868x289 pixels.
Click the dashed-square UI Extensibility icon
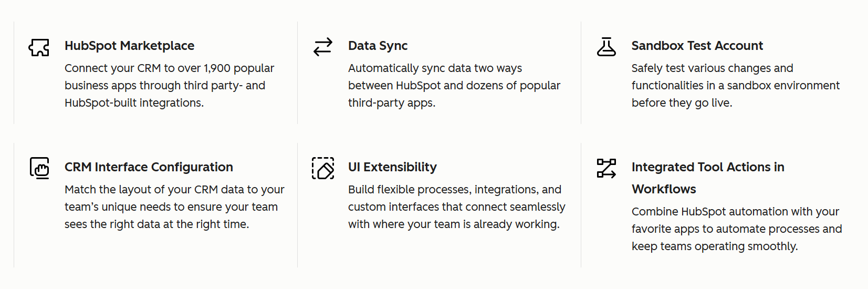323,168
